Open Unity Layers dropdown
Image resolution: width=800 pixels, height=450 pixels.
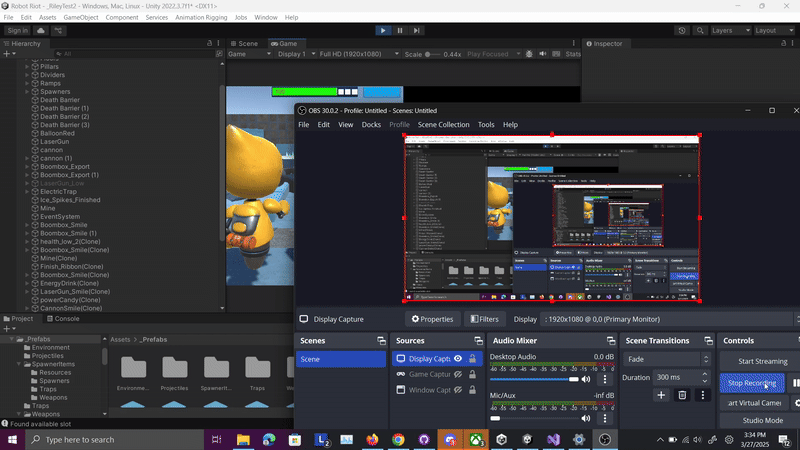click(x=731, y=31)
